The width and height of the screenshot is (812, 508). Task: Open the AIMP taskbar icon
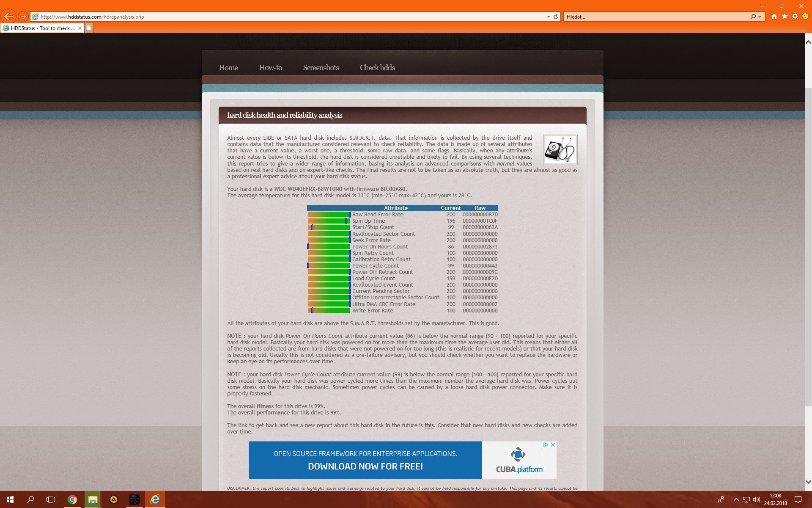click(114, 500)
